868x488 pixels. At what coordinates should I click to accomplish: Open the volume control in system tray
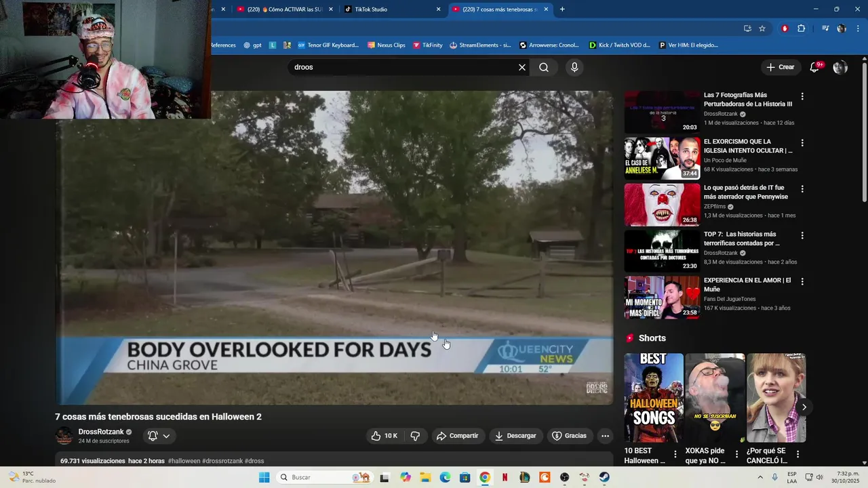[x=819, y=477]
